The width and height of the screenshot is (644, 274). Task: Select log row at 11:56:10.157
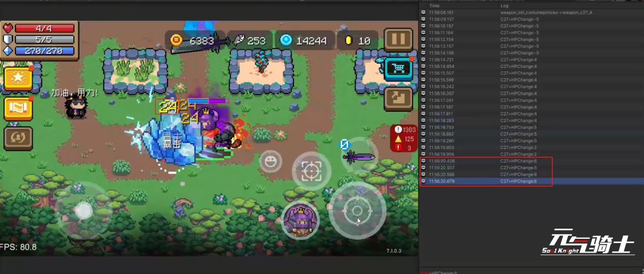(x=532, y=26)
